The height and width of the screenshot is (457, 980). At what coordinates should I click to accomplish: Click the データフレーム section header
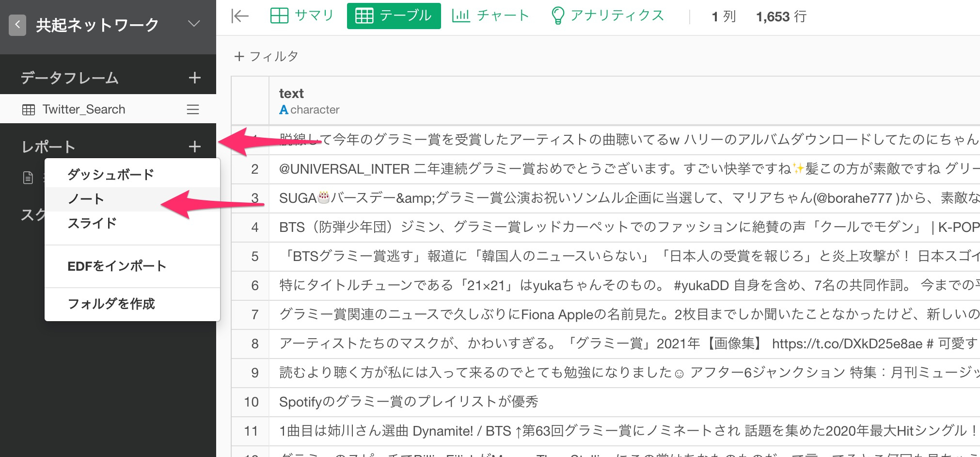(70, 78)
